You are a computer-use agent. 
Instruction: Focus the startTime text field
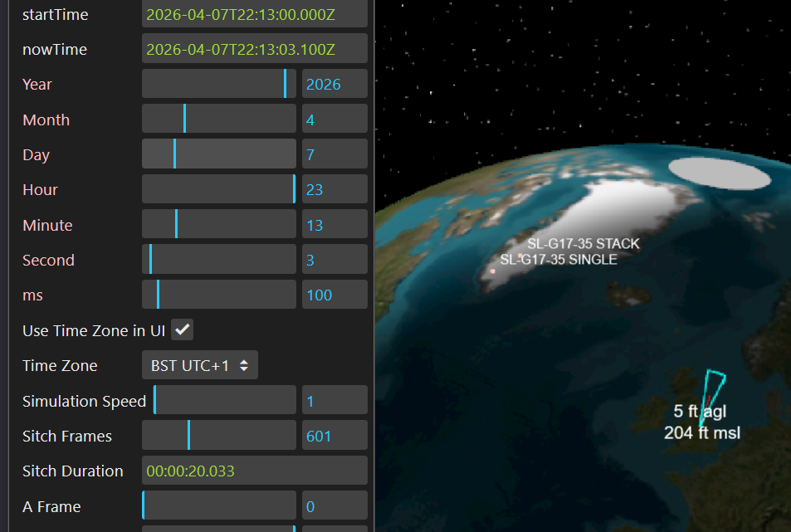click(254, 15)
